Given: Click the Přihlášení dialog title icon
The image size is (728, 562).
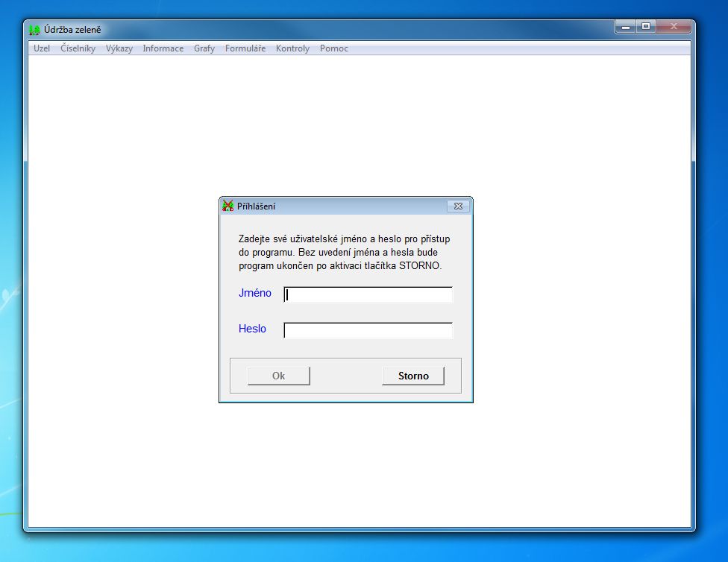Looking at the screenshot, I should (x=228, y=206).
